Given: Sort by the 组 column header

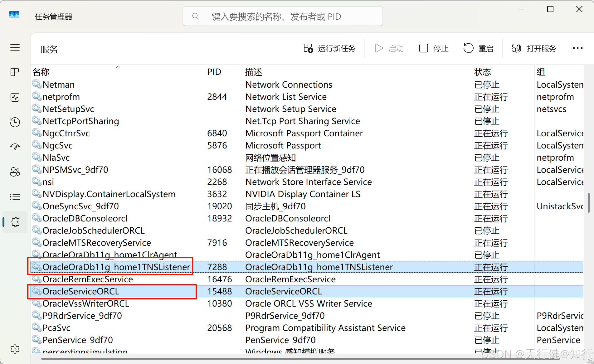Looking at the screenshot, I should 559,72.
